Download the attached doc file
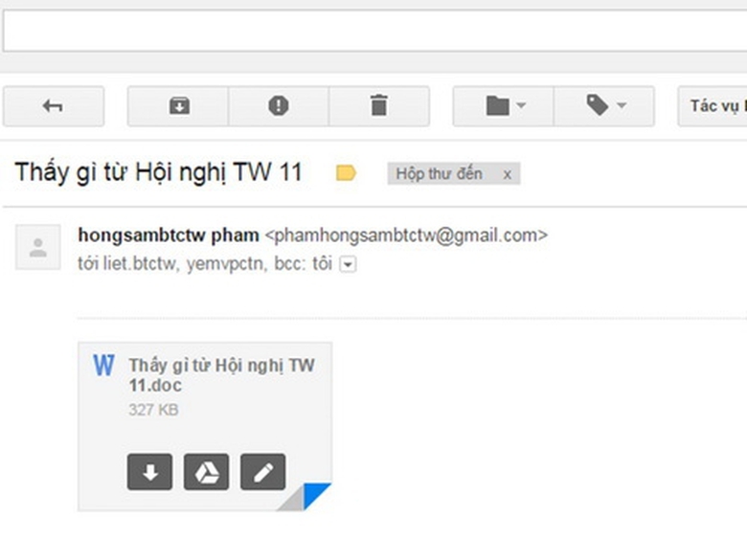The height and width of the screenshot is (560, 747). 149,472
